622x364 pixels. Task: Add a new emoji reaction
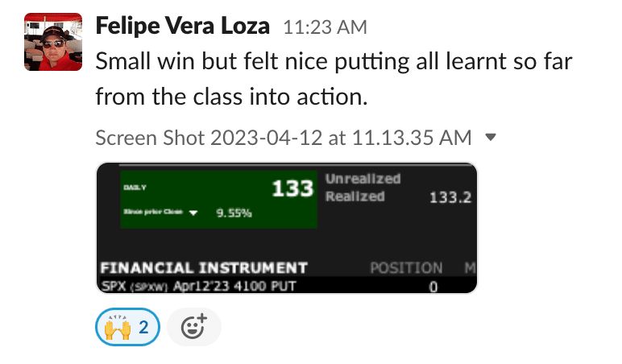(193, 327)
